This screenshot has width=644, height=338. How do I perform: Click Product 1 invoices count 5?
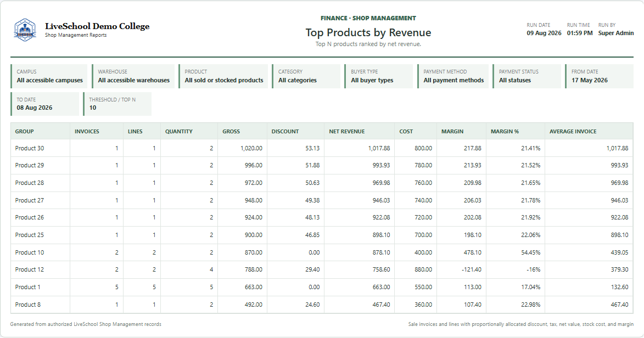(x=116, y=287)
